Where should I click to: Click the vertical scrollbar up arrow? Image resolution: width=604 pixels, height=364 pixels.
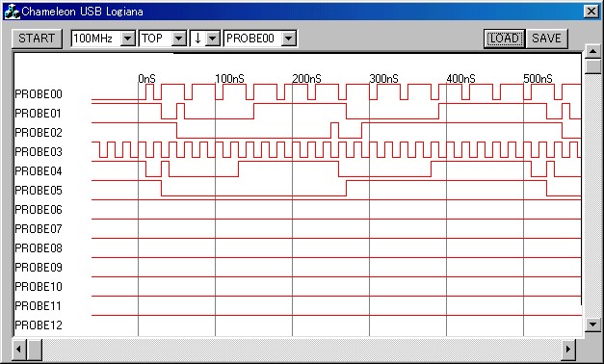point(592,51)
